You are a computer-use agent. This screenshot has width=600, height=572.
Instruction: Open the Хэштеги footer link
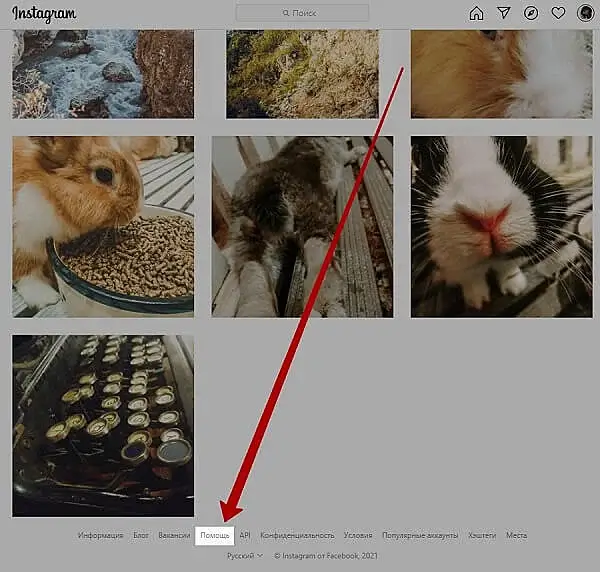[x=482, y=536]
